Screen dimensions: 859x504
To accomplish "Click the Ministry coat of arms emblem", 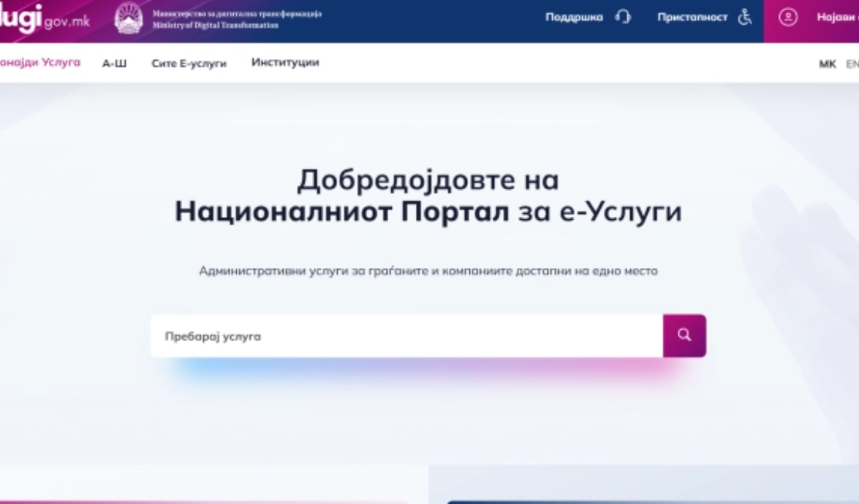I will (129, 20).
